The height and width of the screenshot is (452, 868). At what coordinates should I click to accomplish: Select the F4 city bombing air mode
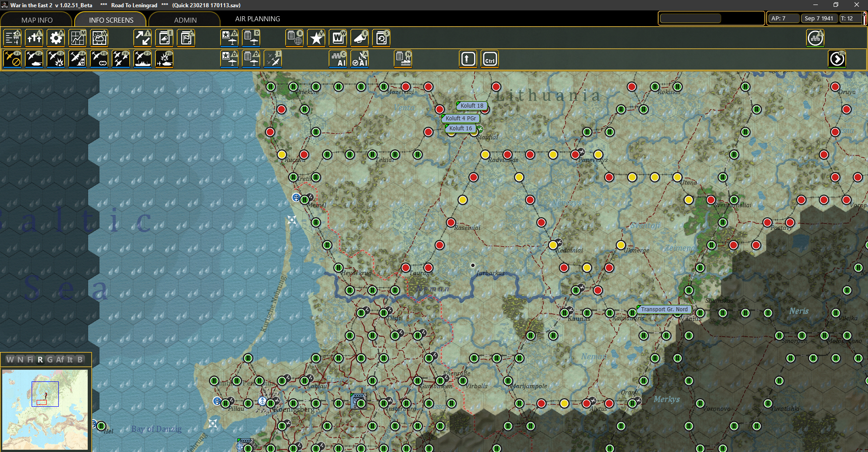point(78,59)
